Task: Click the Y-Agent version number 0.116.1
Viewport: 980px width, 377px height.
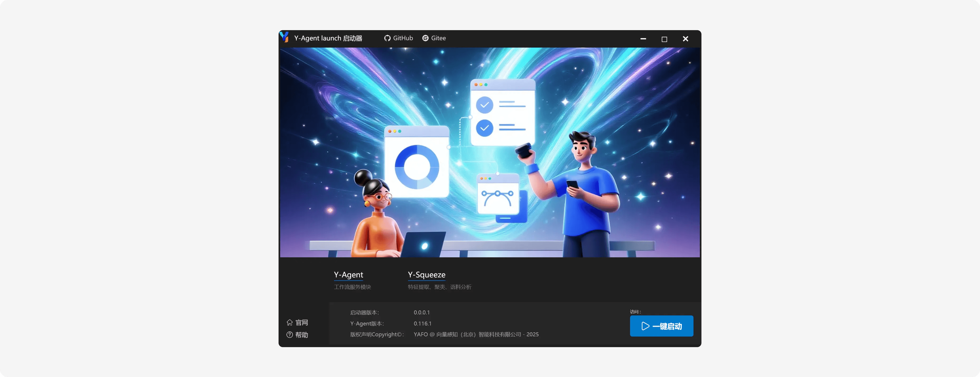Action: (x=422, y=323)
